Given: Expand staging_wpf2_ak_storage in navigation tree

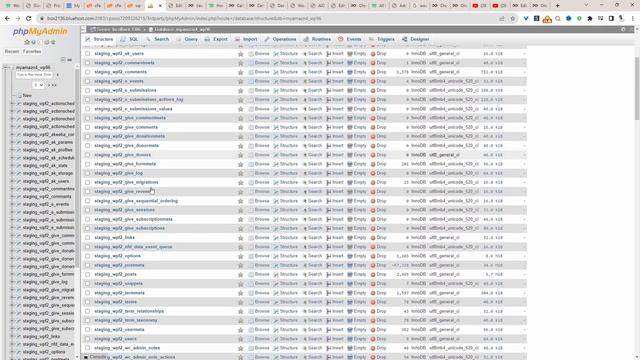Looking at the screenshot, I should (12, 173).
